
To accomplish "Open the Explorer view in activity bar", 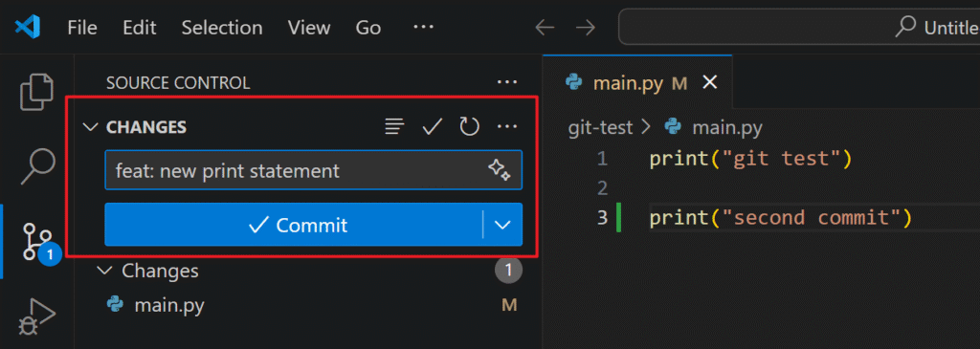I will [x=37, y=92].
